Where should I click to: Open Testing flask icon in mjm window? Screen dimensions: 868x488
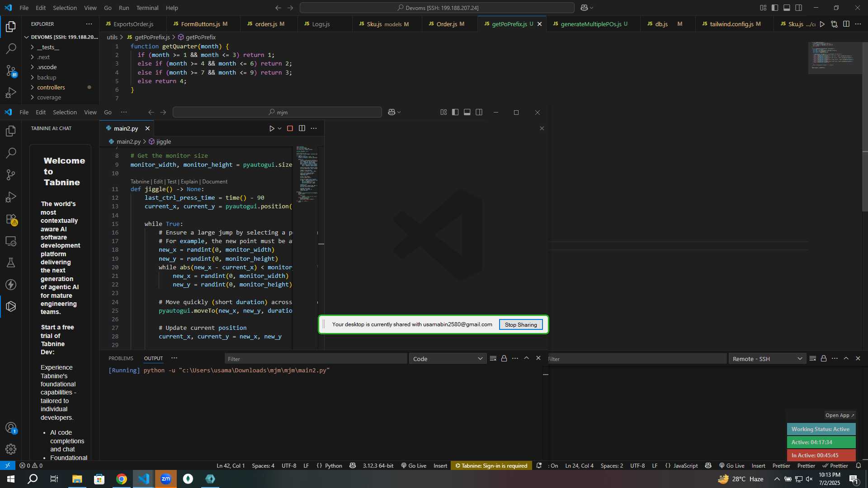pos(11,263)
